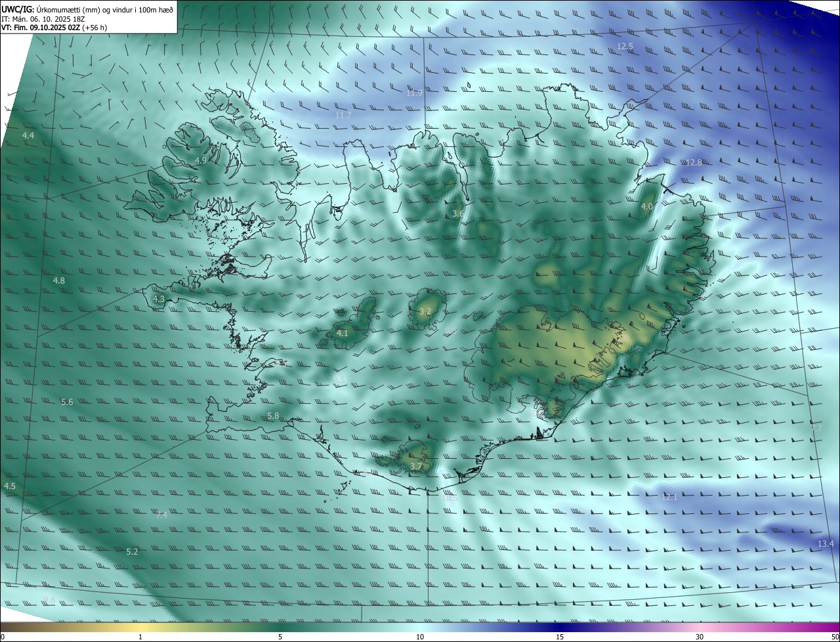
Task: Click the 12.8 value label on the map
Action: pyautogui.click(x=694, y=162)
